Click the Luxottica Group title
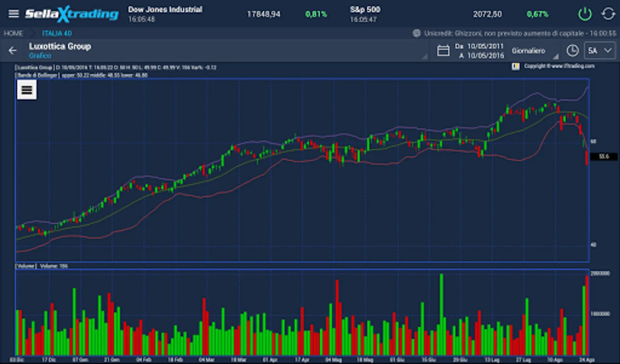 [60, 46]
